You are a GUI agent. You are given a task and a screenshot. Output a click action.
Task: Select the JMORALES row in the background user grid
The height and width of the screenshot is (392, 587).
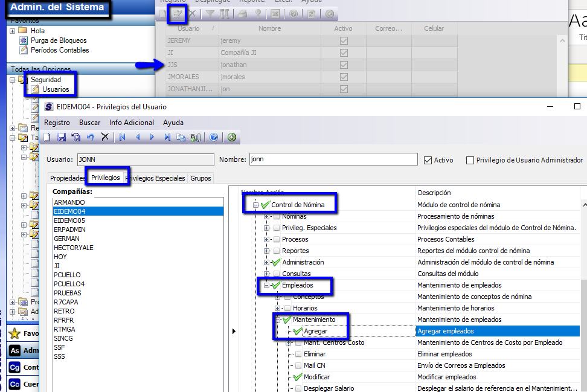(x=312, y=77)
